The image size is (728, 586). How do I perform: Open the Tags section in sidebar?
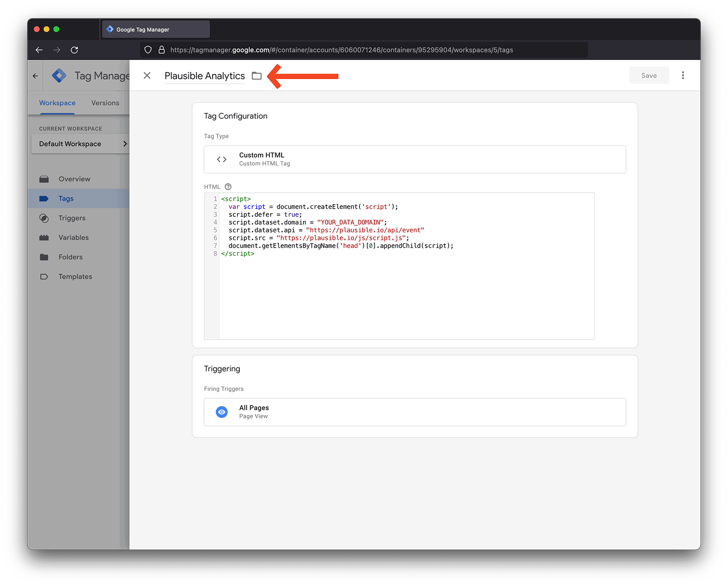[x=66, y=198]
